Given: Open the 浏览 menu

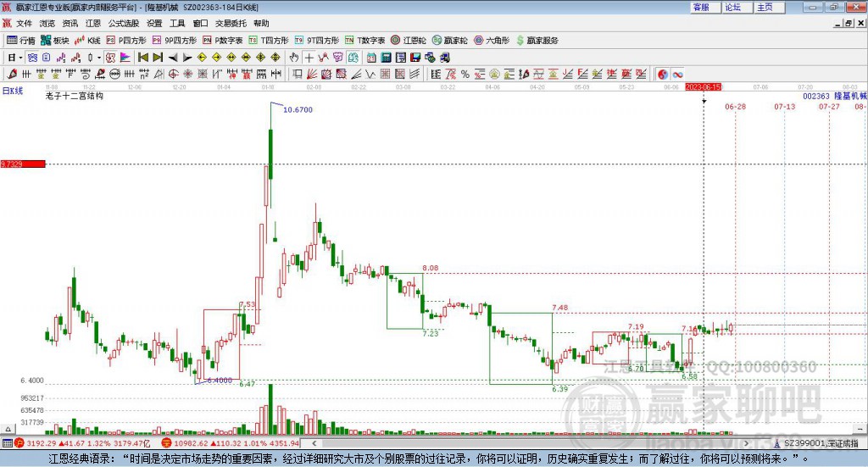Looking at the screenshot, I should (x=47, y=23).
